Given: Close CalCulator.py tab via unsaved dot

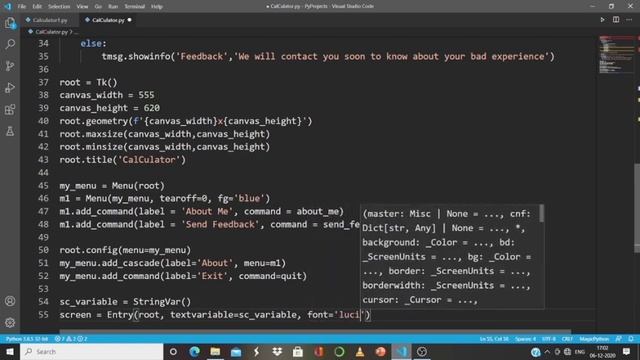Looking at the screenshot, I should point(129,20).
